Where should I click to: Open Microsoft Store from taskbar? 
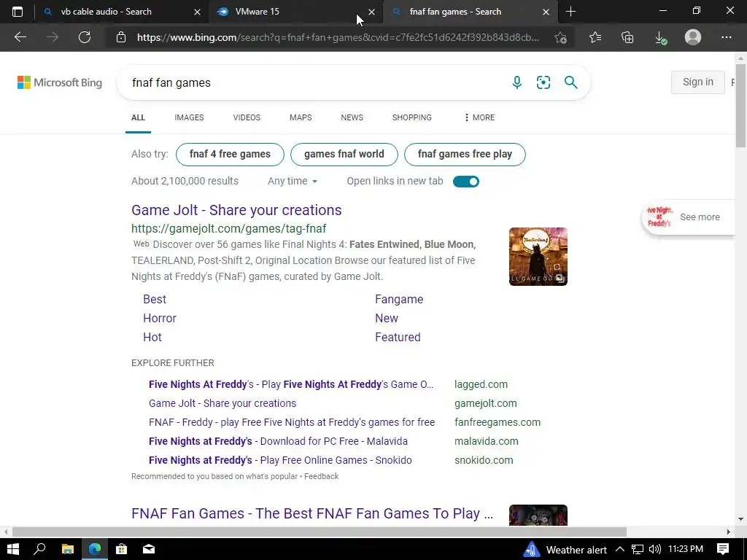click(122, 549)
